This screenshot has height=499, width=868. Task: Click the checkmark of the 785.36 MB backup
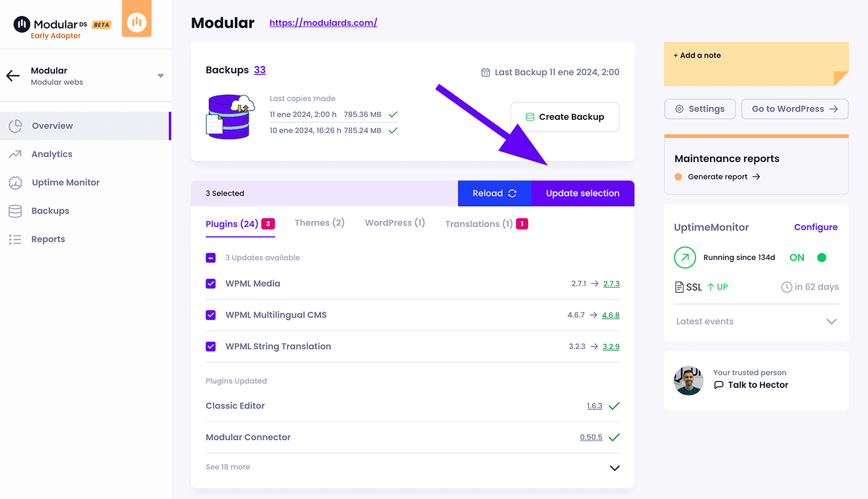tap(393, 115)
